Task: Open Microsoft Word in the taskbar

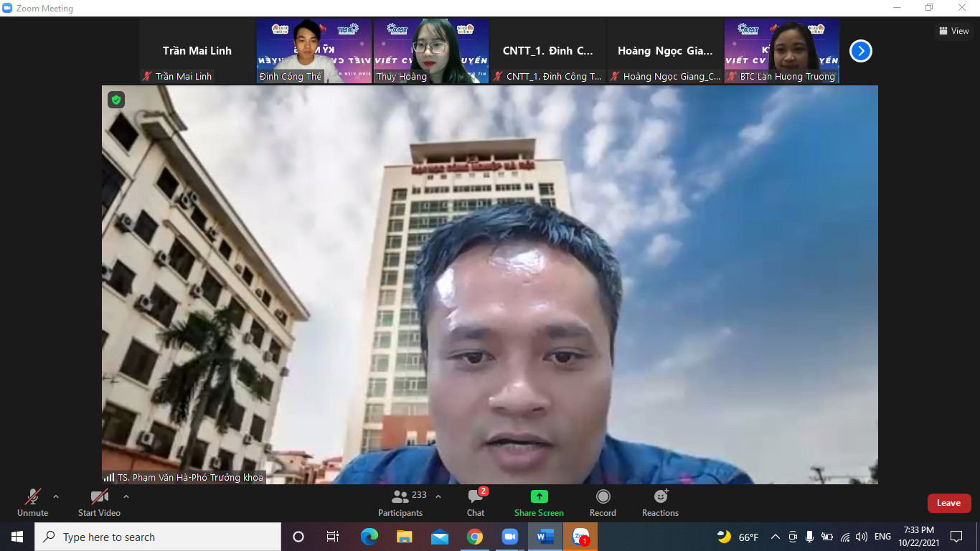Action: click(545, 537)
